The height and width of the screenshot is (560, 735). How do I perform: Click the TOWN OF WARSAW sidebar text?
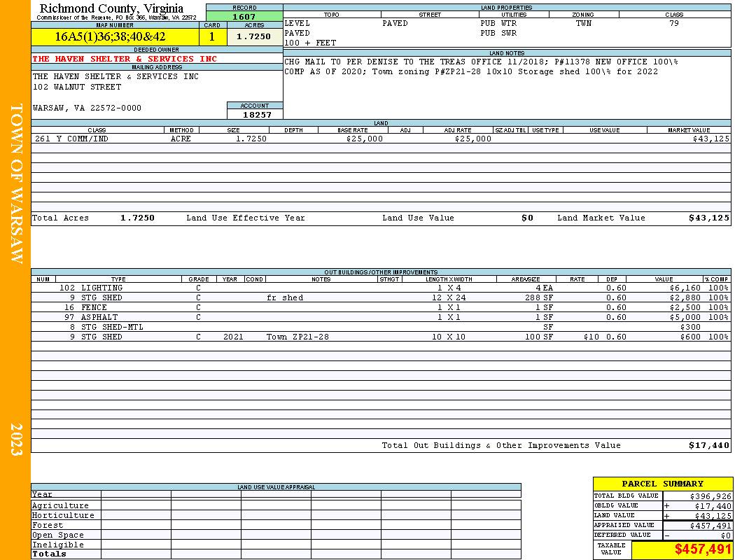pos(16,183)
